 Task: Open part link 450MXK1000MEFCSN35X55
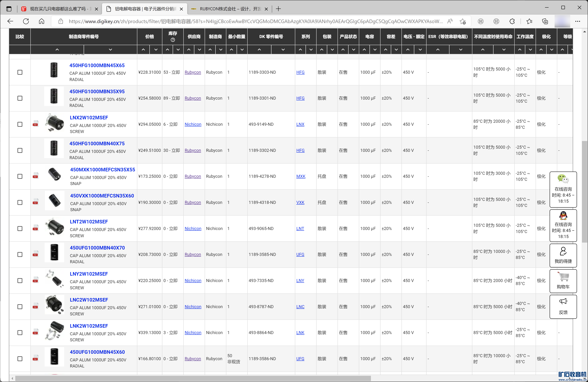click(x=103, y=170)
